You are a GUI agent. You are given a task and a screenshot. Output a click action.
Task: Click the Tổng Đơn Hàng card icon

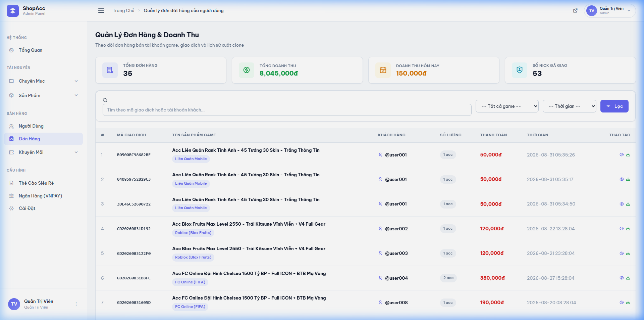coord(110,70)
